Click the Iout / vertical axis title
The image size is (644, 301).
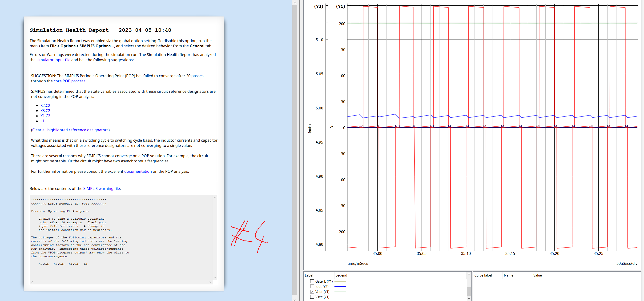310,128
